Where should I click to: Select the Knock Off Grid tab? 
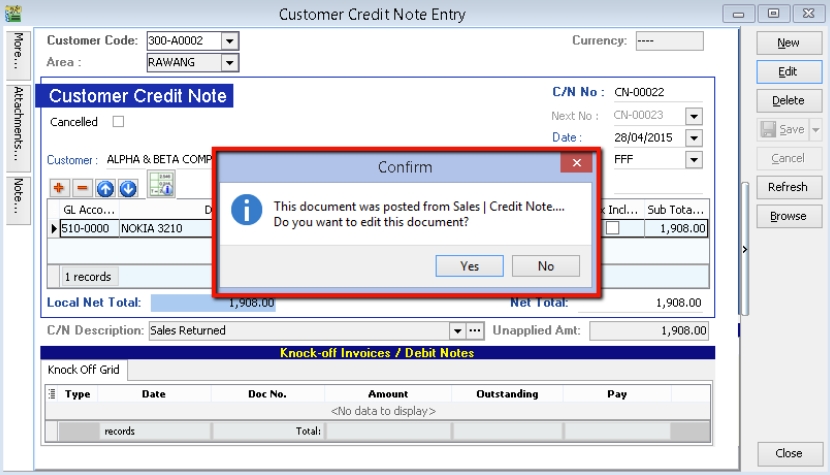pyautogui.click(x=84, y=370)
